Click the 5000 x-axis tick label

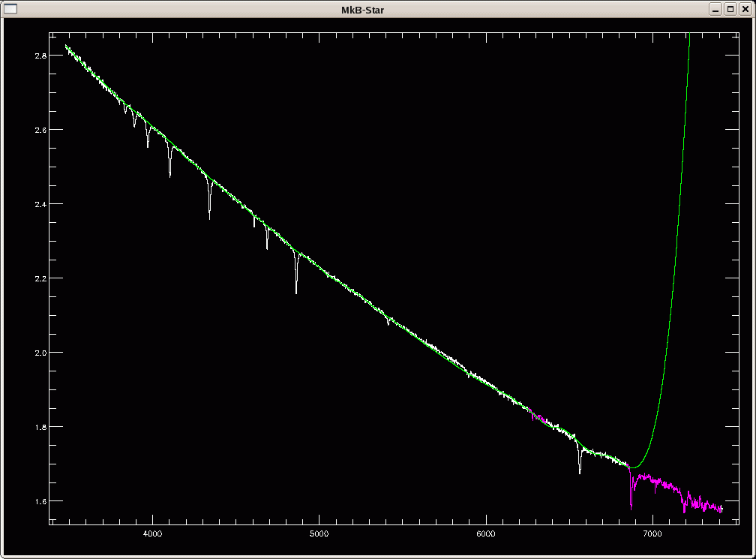coord(319,533)
